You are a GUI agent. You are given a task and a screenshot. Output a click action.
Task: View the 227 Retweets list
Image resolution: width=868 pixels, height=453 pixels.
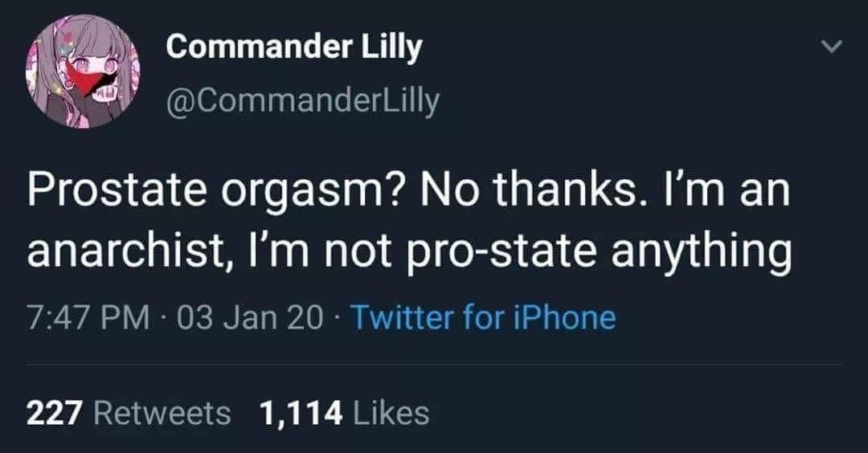pyautogui.click(x=129, y=413)
